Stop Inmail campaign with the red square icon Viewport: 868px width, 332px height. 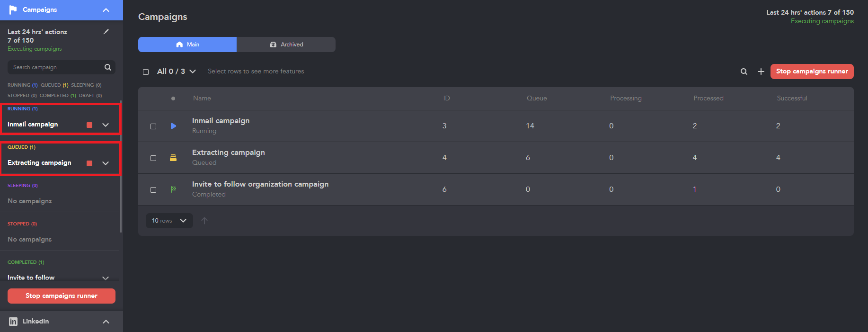[x=89, y=125]
